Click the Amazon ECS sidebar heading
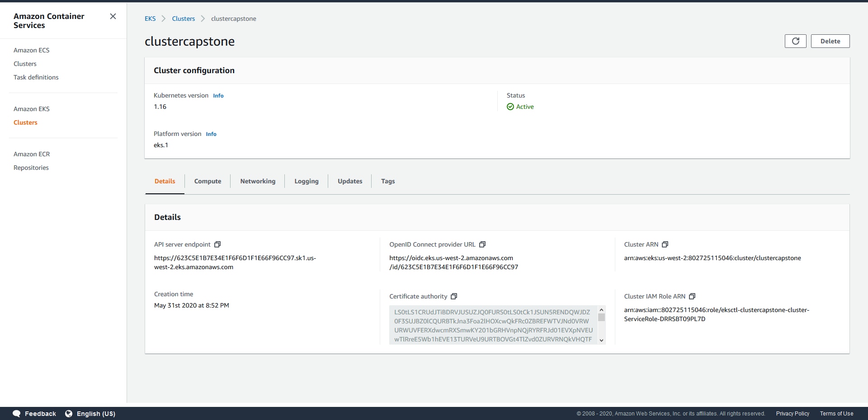The image size is (868, 420). point(32,50)
